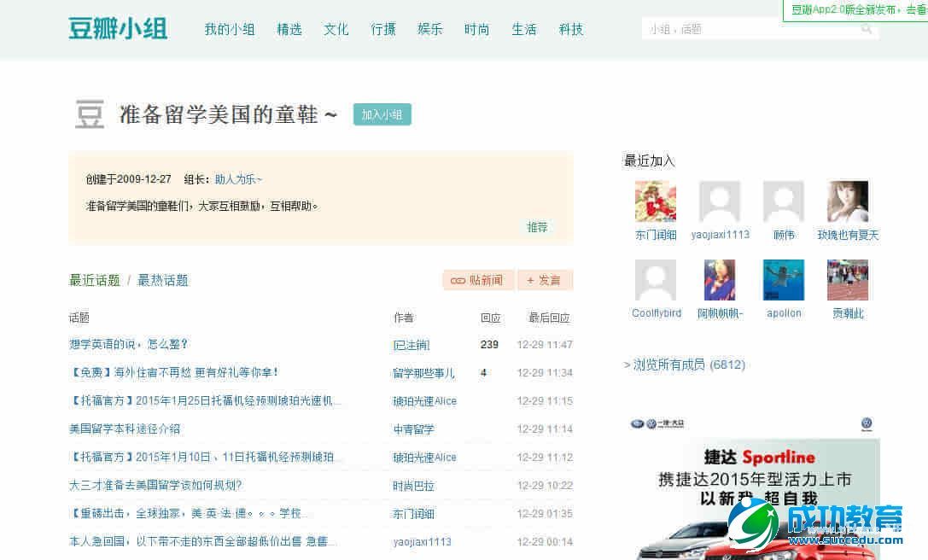Expand 浏览所有成员 (6812) link

pos(685,365)
